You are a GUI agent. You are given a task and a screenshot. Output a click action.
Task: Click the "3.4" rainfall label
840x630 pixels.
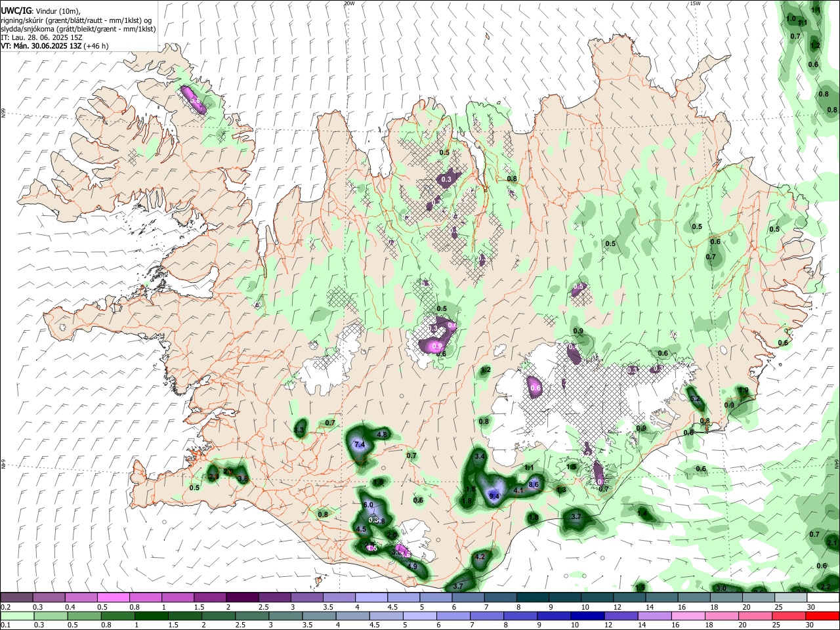click(480, 456)
